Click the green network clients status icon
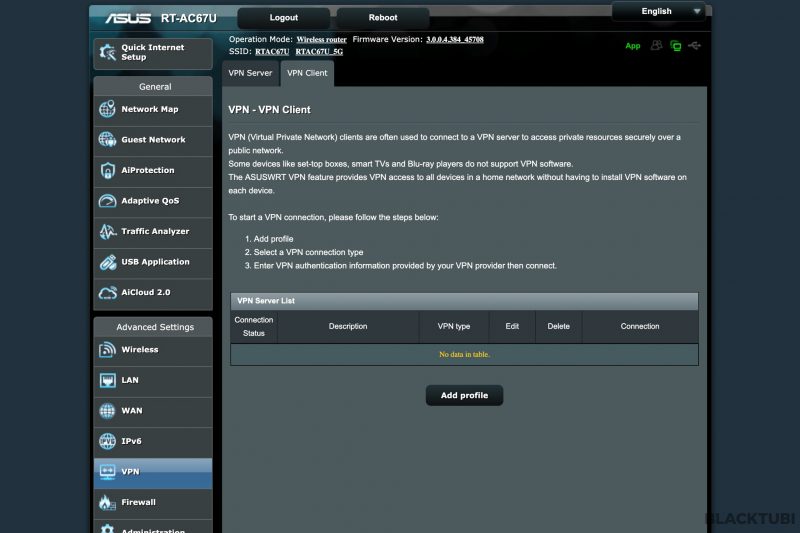 point(676,46)
